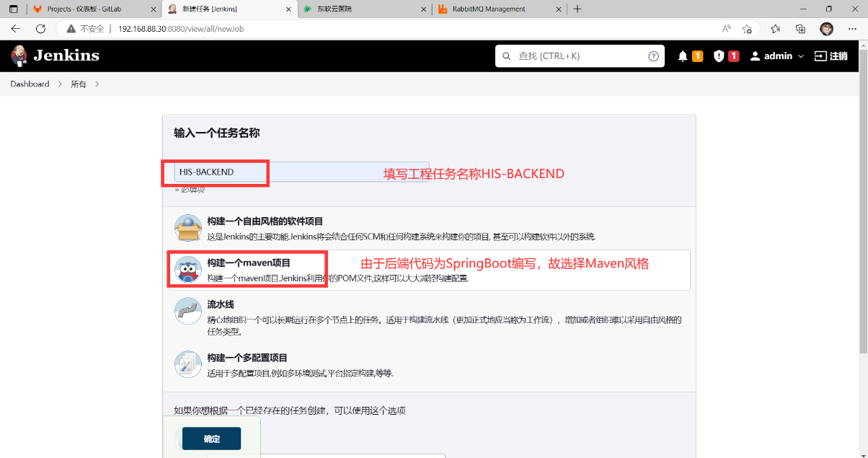The width and height of the screenshot is (868, 458).
Task: Click the notification count badge
Action: [x=698, y=56]
